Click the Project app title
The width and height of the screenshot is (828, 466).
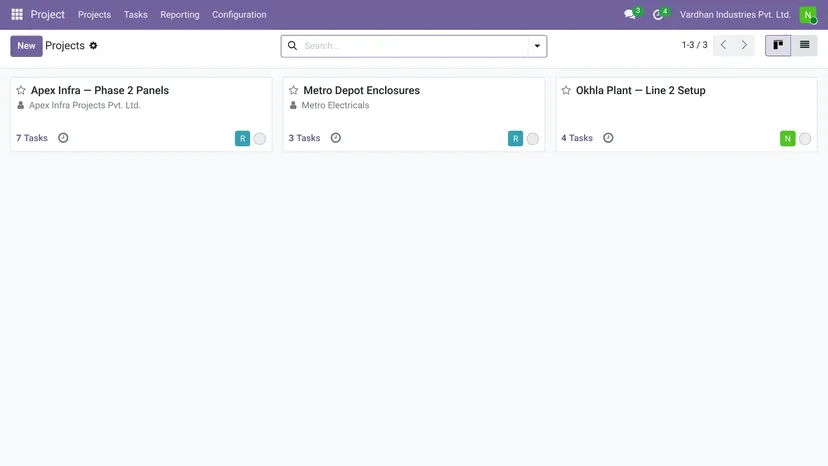click(x=48, y=15)
